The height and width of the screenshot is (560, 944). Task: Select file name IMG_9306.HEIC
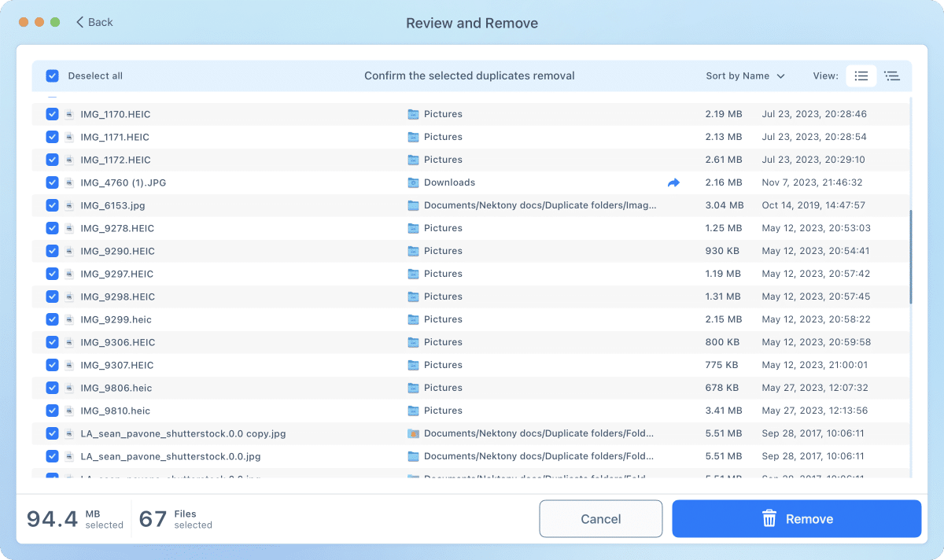pyautogui.click(x=118, y=342)
